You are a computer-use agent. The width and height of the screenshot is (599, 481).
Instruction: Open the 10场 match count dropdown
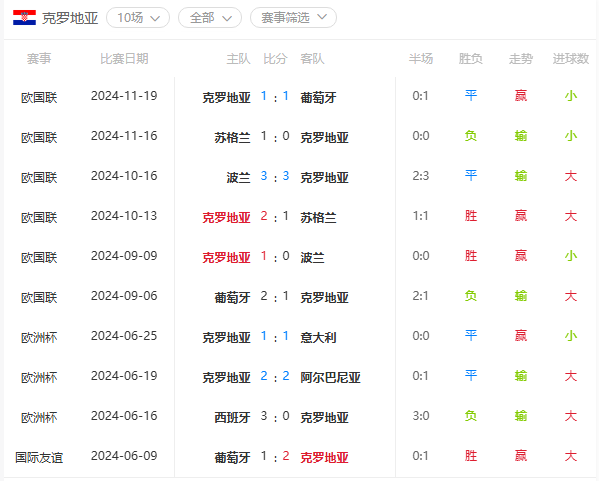(x=138, y=18)
